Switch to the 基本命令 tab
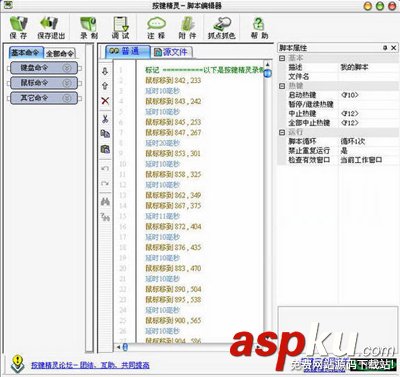 pos(26,53)
